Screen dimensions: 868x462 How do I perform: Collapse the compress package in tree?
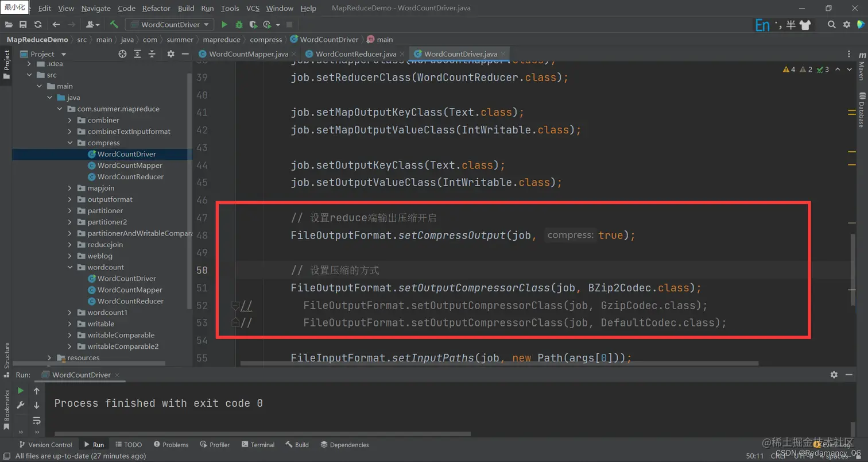pyautogui.click(x=70, y=143)
